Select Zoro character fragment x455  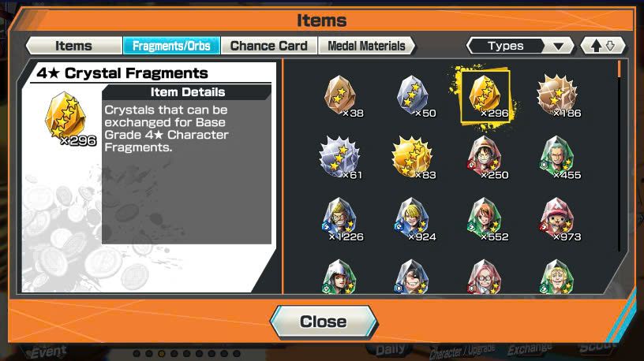(558, 158)
